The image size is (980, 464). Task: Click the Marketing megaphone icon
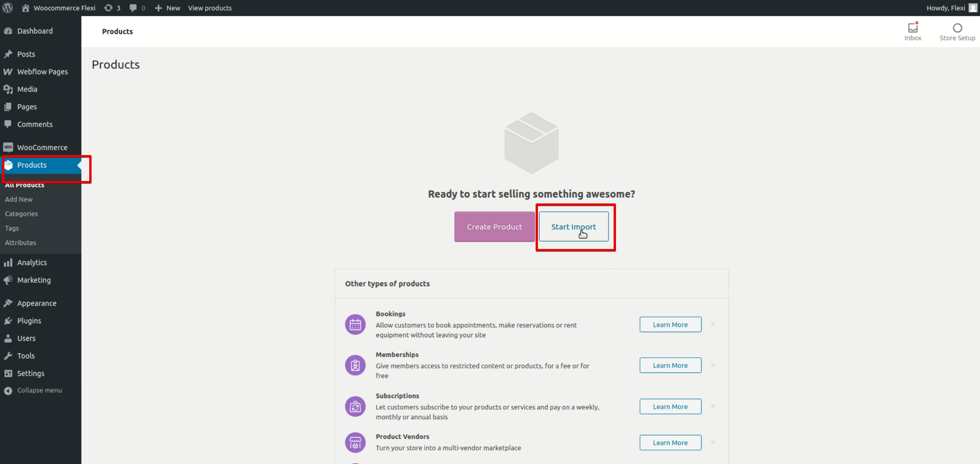click(8, 280)
